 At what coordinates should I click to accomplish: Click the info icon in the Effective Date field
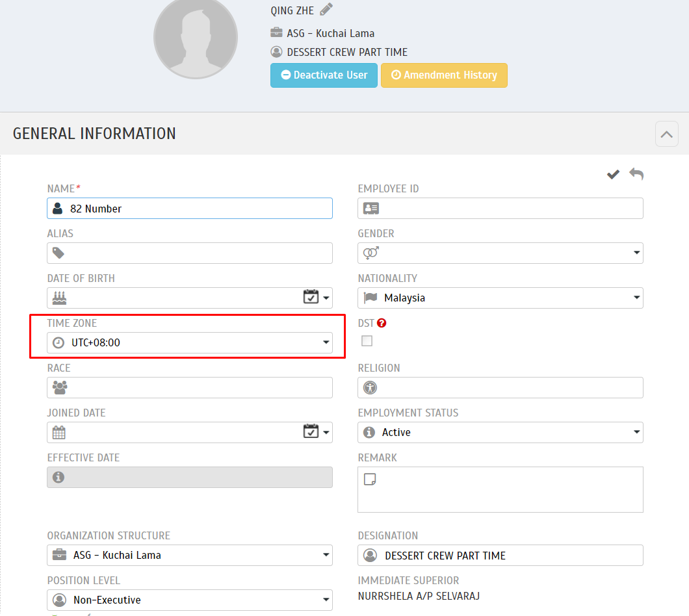59,477
